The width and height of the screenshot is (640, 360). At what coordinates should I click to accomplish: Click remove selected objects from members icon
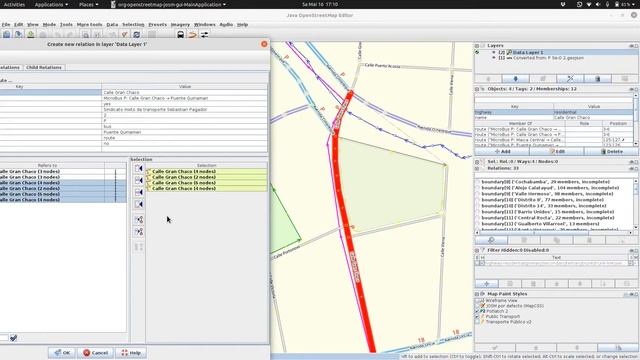click(139, 220)
